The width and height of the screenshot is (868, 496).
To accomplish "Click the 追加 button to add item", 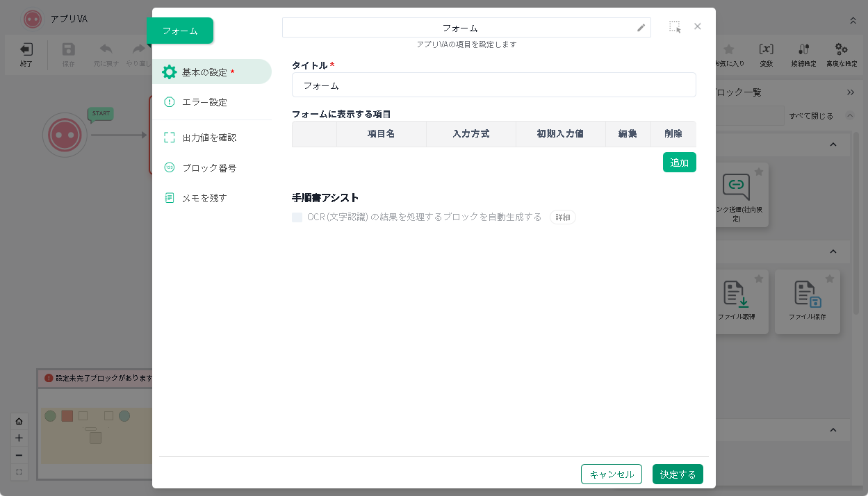I will (x=679, y=163).
